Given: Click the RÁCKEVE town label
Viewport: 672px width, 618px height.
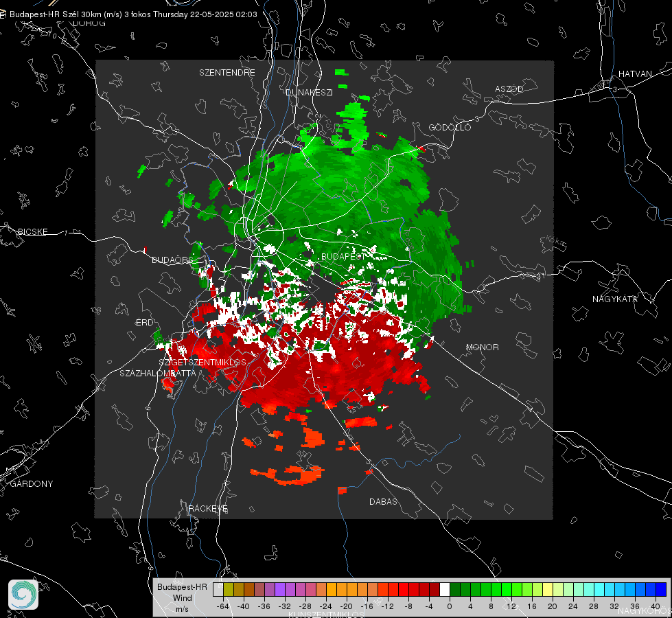Looking at the screenshot, I should click(208, 508).
